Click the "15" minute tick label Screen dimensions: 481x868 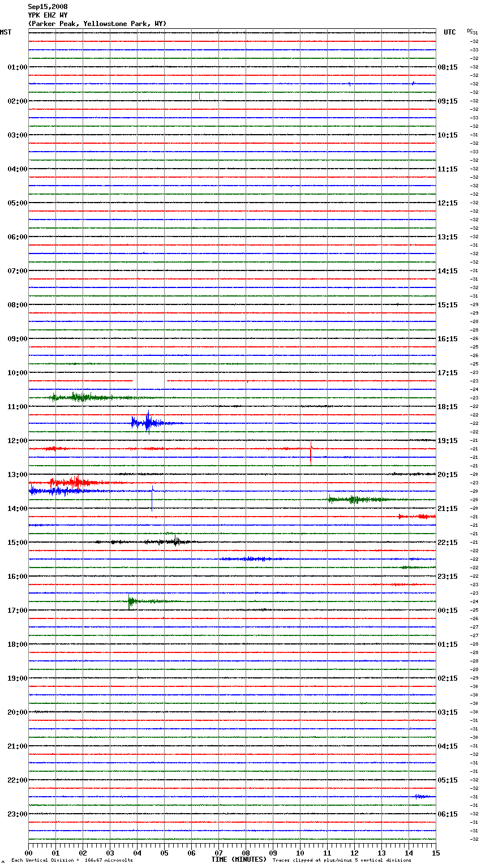point(436,853)
